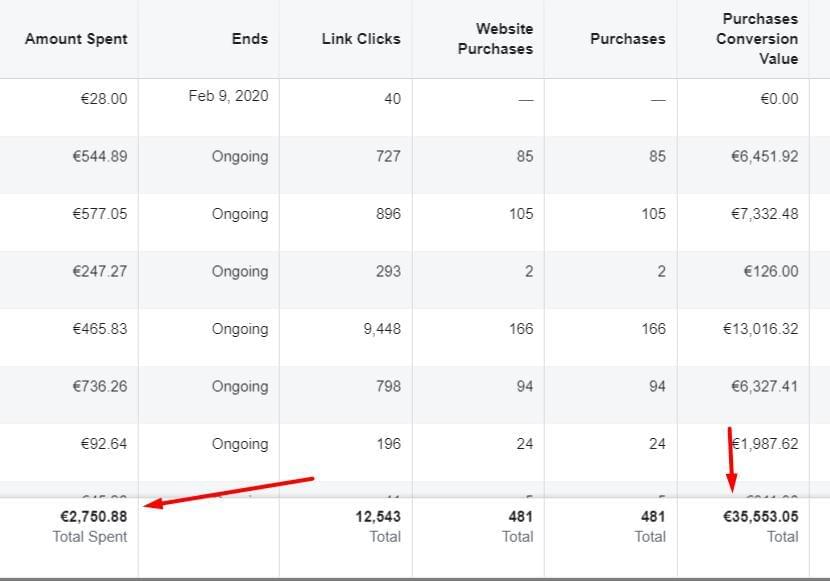Click the Website Purchases column header
The height and width of the screenshot is (581, 830).
(x=495, y=39)
